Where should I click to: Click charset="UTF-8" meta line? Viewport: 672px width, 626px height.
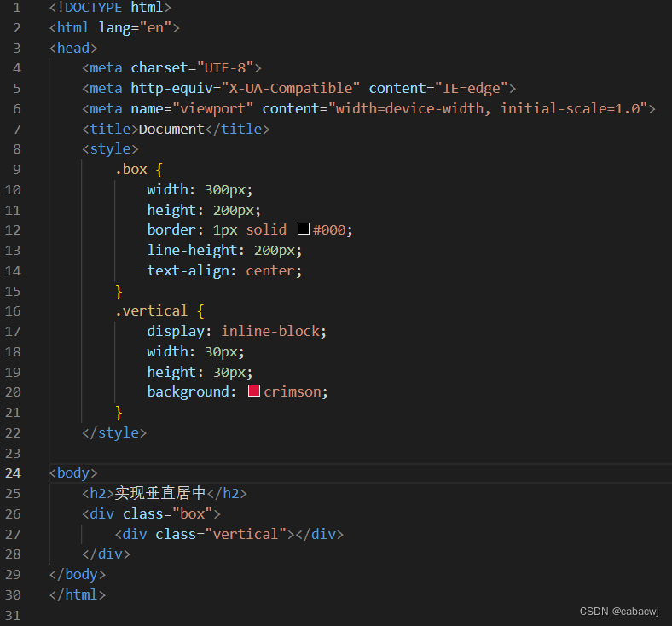click(171, 68)
